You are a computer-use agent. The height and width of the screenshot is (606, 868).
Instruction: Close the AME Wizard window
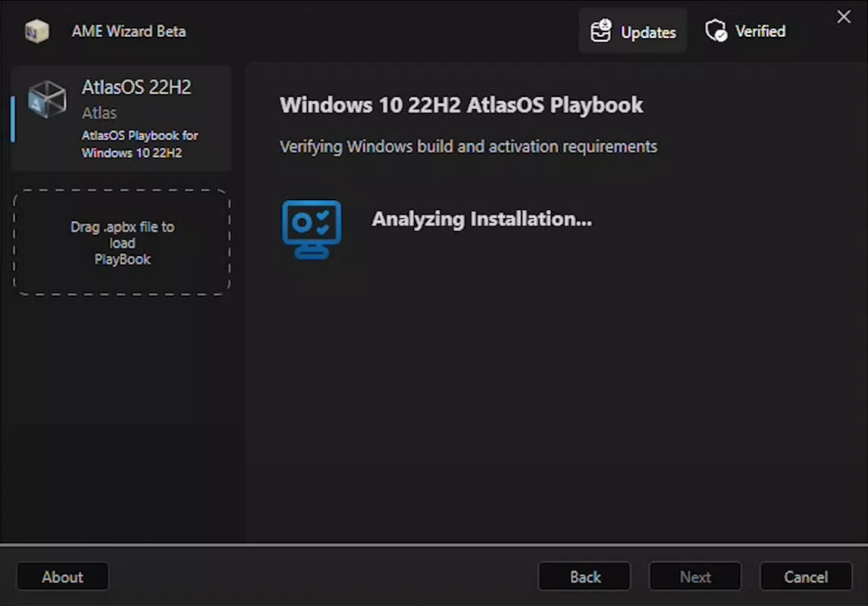[844, 17]
